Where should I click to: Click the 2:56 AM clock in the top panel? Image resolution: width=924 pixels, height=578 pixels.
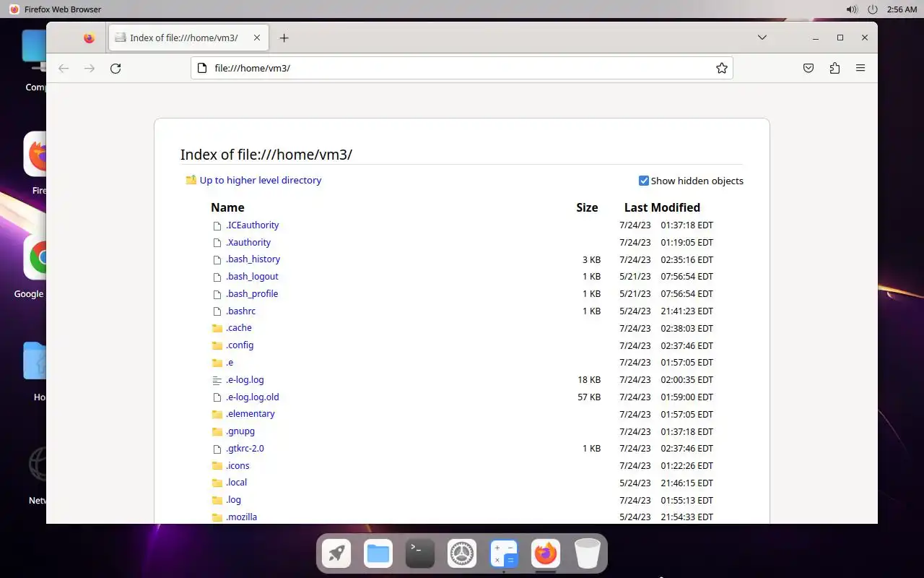(x=902, y=9)
